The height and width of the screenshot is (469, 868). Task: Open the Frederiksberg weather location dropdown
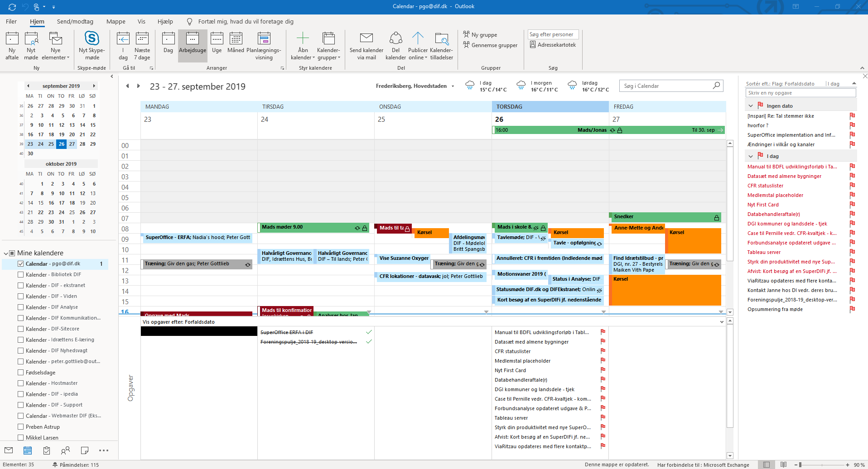pos(453,86)
